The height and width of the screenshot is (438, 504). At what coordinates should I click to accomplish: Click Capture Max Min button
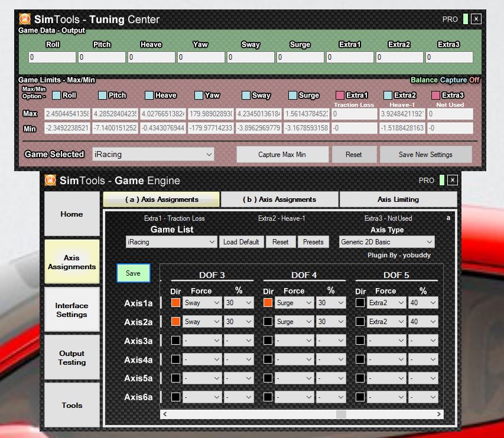point(282,155)
